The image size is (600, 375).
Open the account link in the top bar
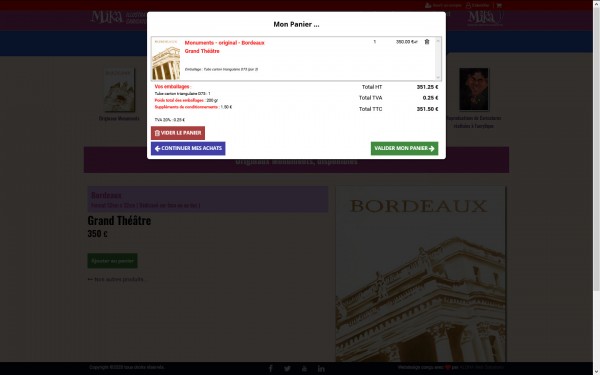click(x=443, y=5)
